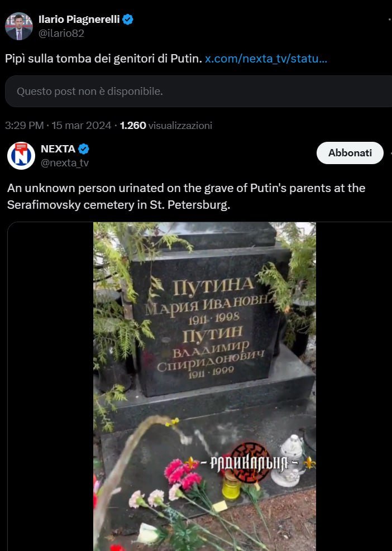The width and height of the screenshot is (392, 551).
Task: Click the NEXTA tweet text about Serafimovsky cemetery
Action: 187,196
